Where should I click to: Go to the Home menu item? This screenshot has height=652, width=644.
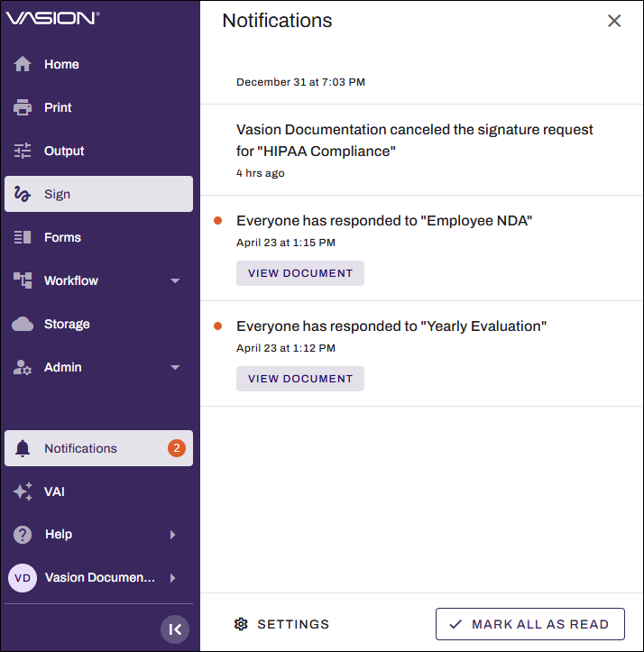[98, 64]
